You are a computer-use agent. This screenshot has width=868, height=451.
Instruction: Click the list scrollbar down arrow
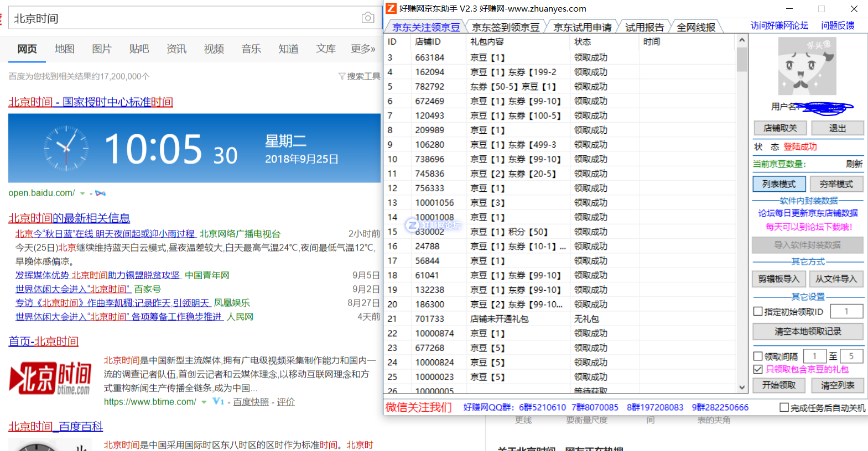(742, 387)
